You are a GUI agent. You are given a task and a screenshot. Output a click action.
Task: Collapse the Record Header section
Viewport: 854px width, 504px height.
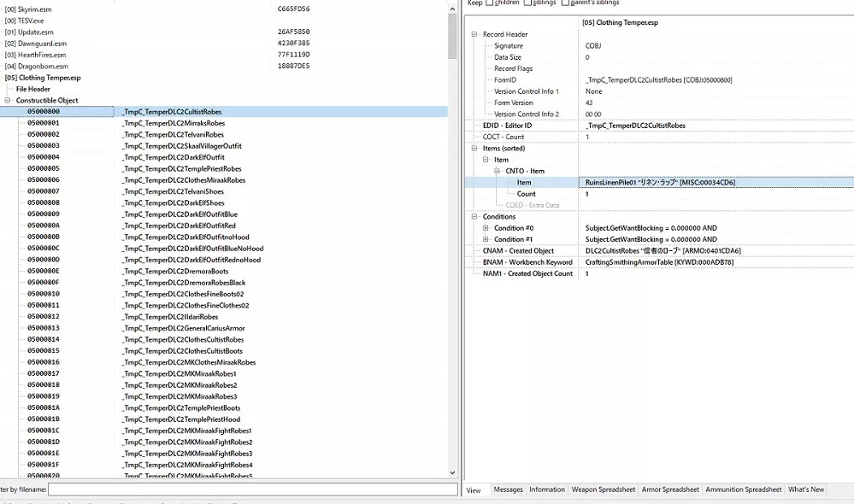474,34
